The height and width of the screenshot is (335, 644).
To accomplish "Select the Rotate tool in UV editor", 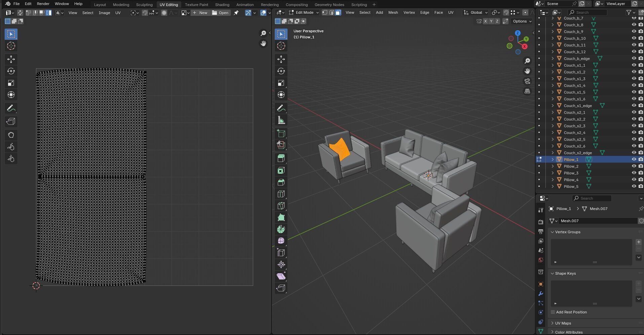I will point(11,71).
